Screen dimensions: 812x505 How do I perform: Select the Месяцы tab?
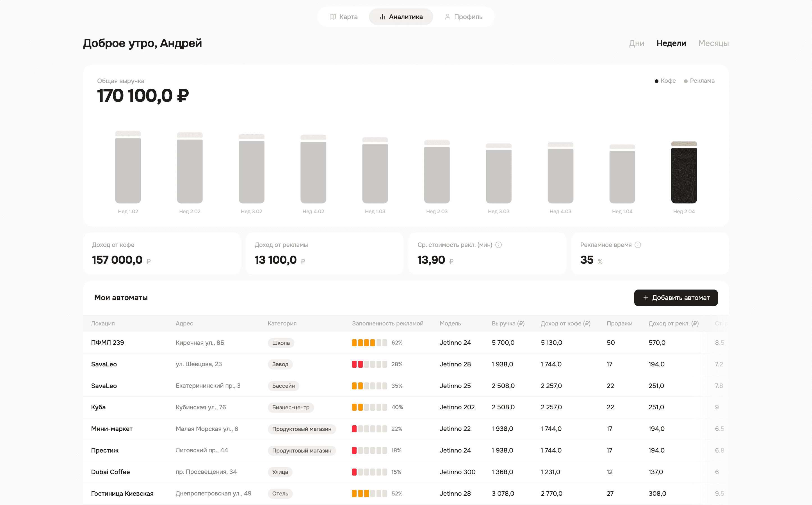(713, 43)
